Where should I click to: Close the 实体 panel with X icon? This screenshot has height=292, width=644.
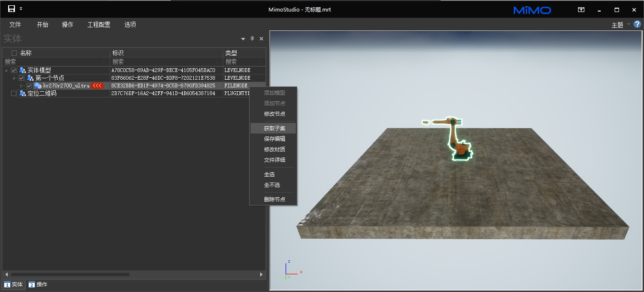[261, 39]
